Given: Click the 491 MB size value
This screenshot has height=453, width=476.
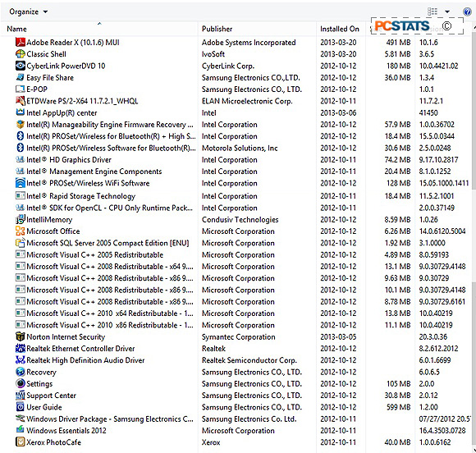Looking at the screenshot, I should (x=398, y=42).
